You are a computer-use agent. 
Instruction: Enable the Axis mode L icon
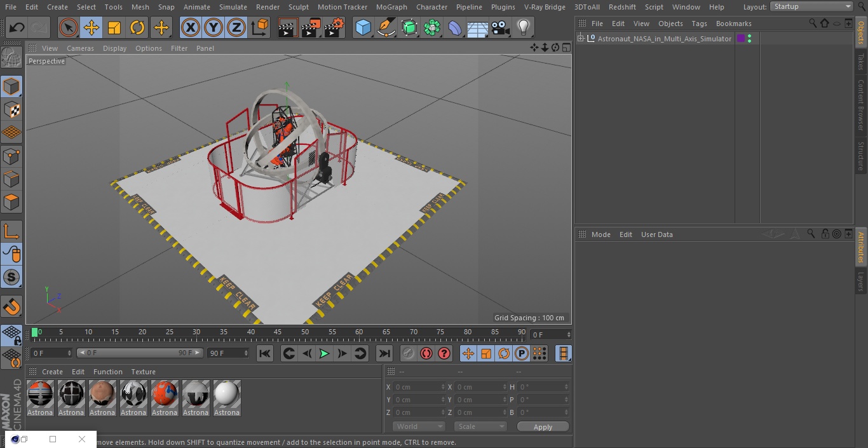tap(11, 231)
